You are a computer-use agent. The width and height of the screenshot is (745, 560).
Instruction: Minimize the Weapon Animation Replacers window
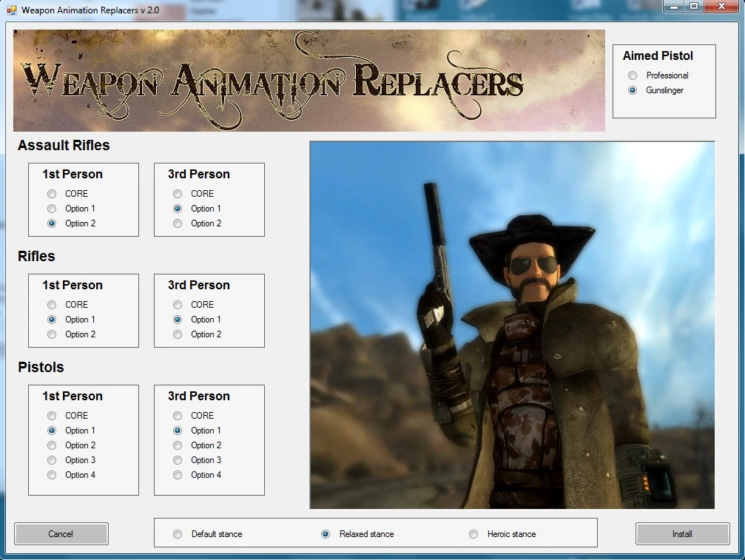coord(674,7)
